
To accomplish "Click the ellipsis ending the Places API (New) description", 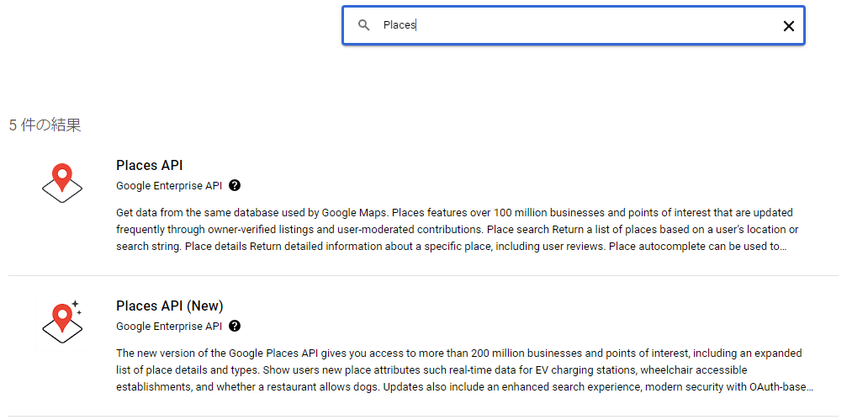I will 807,387.
